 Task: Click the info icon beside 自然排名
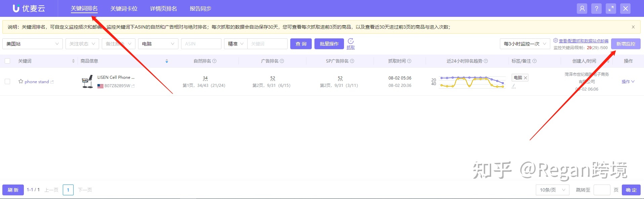tap(214, 61)
